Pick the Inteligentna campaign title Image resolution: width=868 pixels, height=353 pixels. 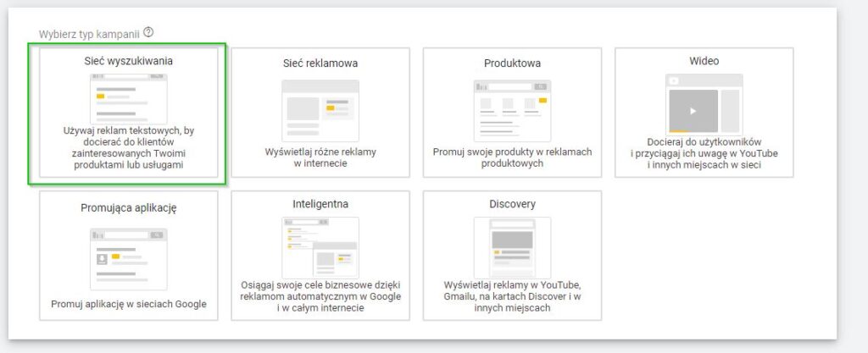tap(320, 204)
